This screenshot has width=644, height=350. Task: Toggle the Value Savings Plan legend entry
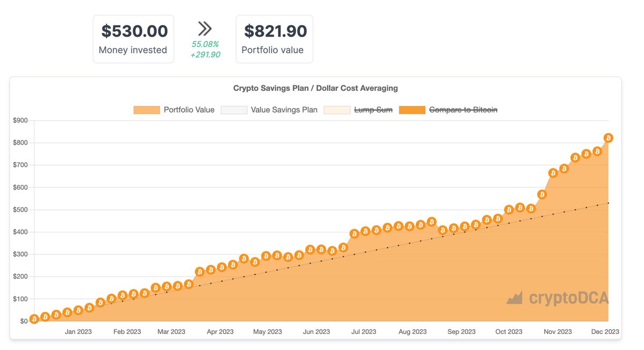click(x=283, y=110)
